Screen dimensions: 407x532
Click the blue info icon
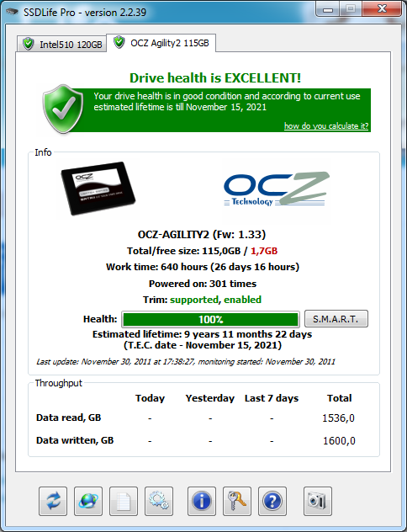(x=202, y=501)
